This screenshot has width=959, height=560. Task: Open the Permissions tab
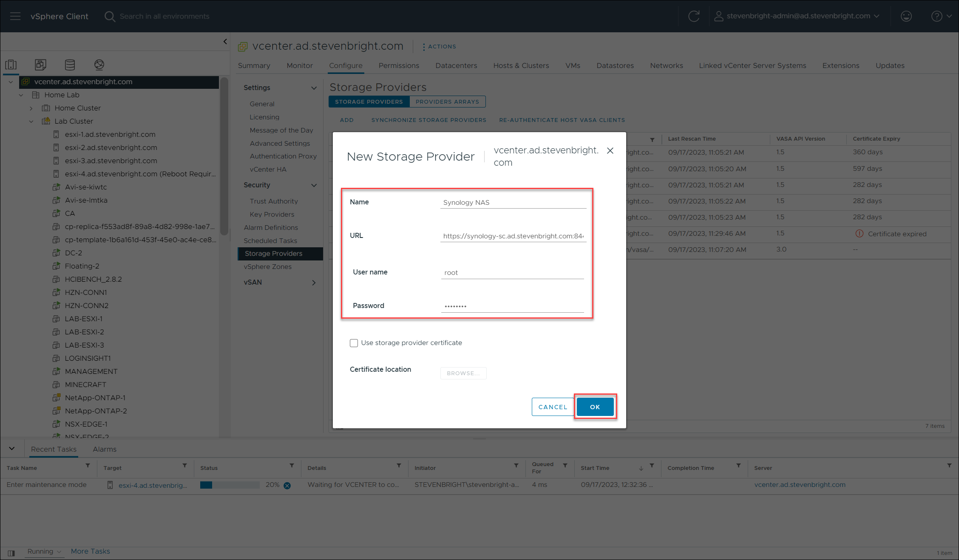(398, 65)
